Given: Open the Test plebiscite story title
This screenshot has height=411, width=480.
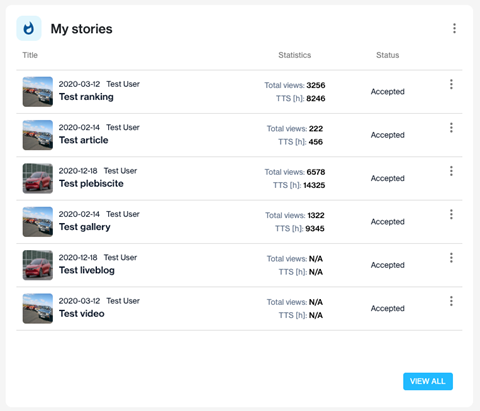Looking at the screenshot, I should (91, 184).
